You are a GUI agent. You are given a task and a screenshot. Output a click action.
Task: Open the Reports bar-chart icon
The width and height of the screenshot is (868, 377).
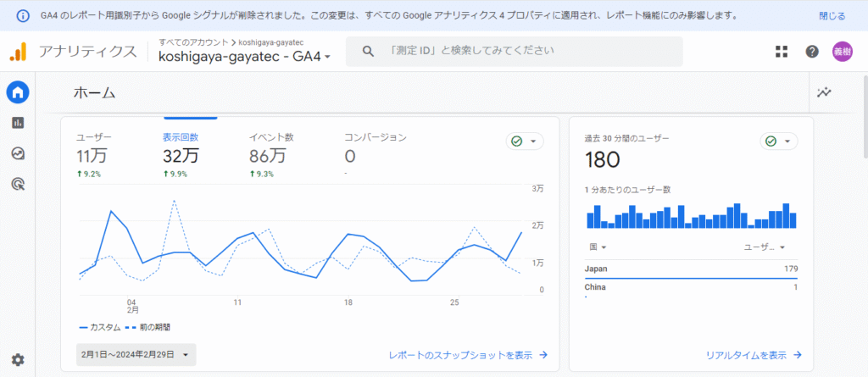18,123
